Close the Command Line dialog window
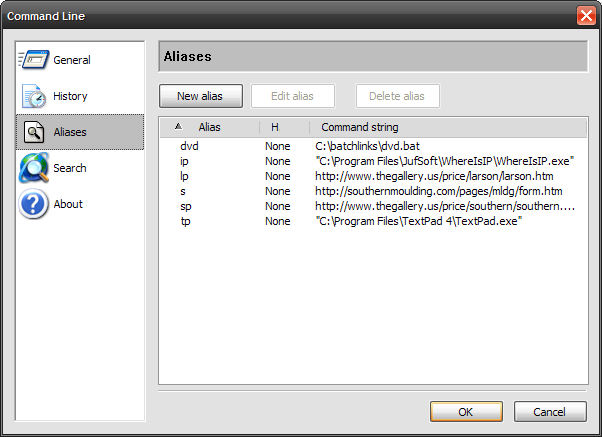Image resolution: width=602 pixels, height=437 pixels. 585,15
